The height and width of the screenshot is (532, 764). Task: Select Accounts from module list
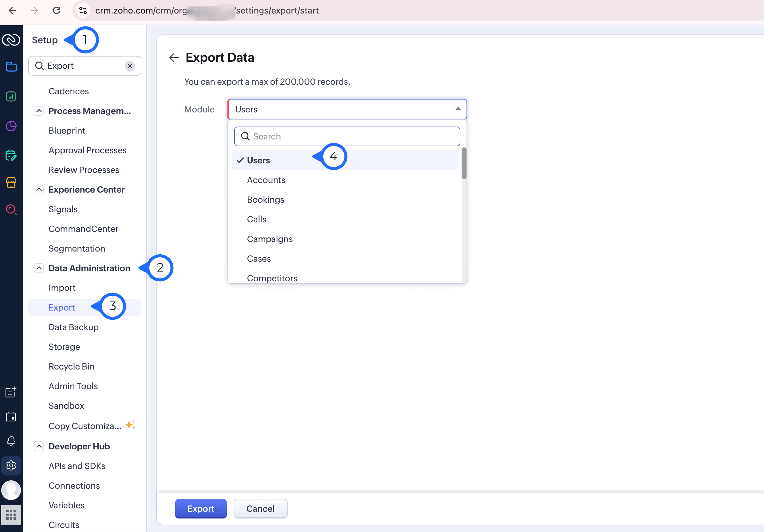point(266,180)
